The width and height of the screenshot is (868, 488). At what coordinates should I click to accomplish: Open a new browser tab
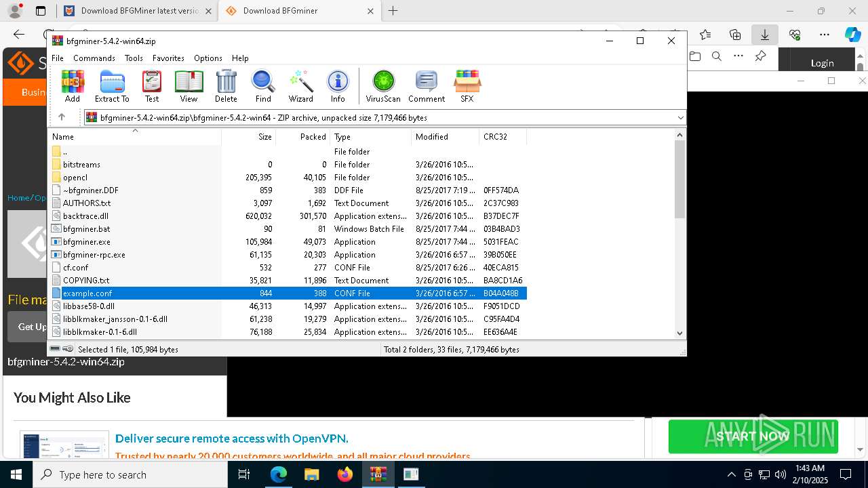click(393, 11)
